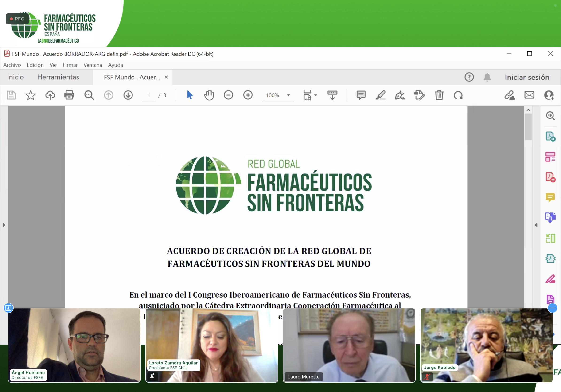Click the REC recording indicator
The height and width of the screenshot is (392, 561).
coord(17,19)
